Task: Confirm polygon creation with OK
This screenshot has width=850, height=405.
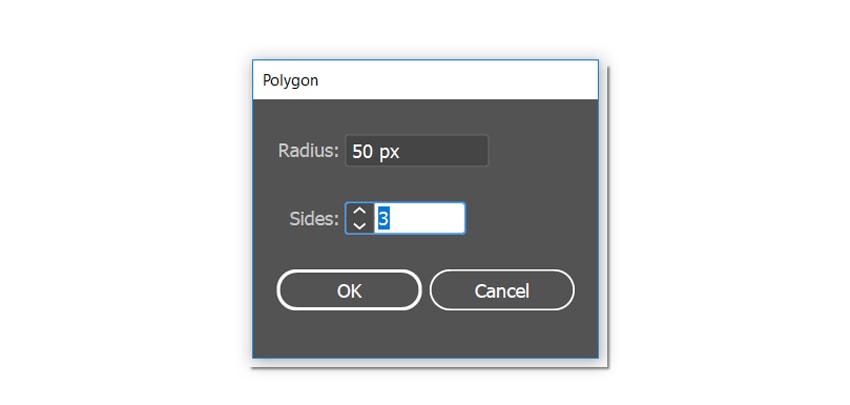Action: click(x=349, y=291)
